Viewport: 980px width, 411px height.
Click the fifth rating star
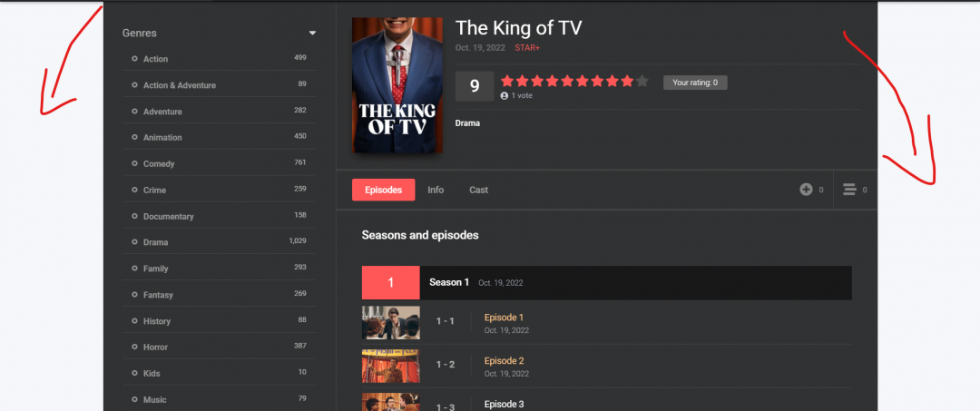tap(567, 81)
